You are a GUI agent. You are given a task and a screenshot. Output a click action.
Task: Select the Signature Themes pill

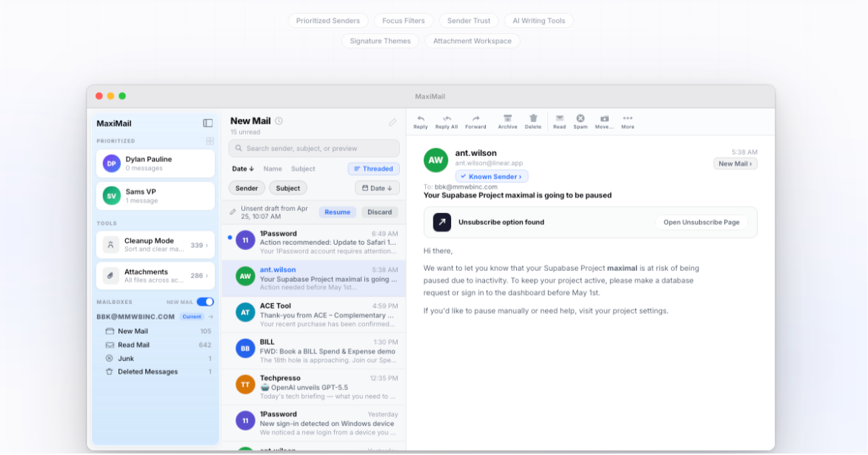[x=380, y=41]
